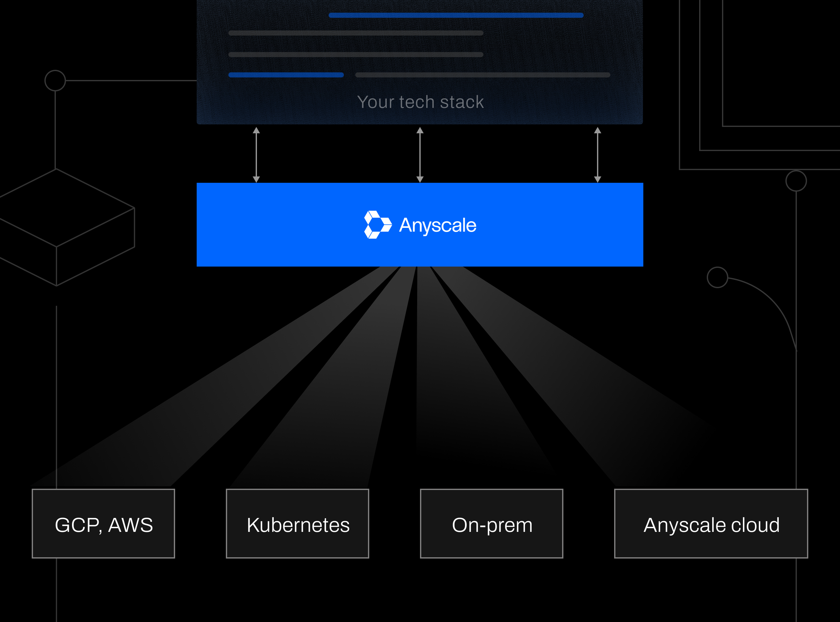
Task: Select the Anyscale brand wordmark
Action: [x=438, y=225]
